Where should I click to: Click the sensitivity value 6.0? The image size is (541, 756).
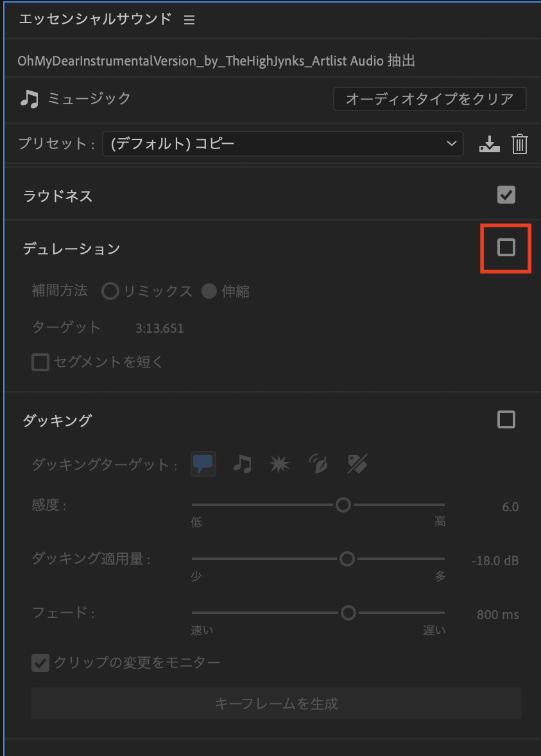click(510, 507)
